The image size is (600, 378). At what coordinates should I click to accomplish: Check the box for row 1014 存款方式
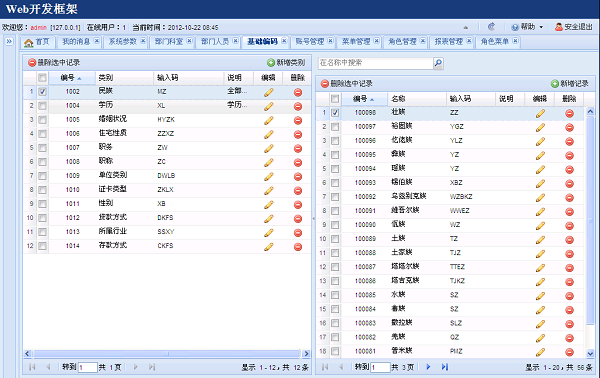click(42, 246)
